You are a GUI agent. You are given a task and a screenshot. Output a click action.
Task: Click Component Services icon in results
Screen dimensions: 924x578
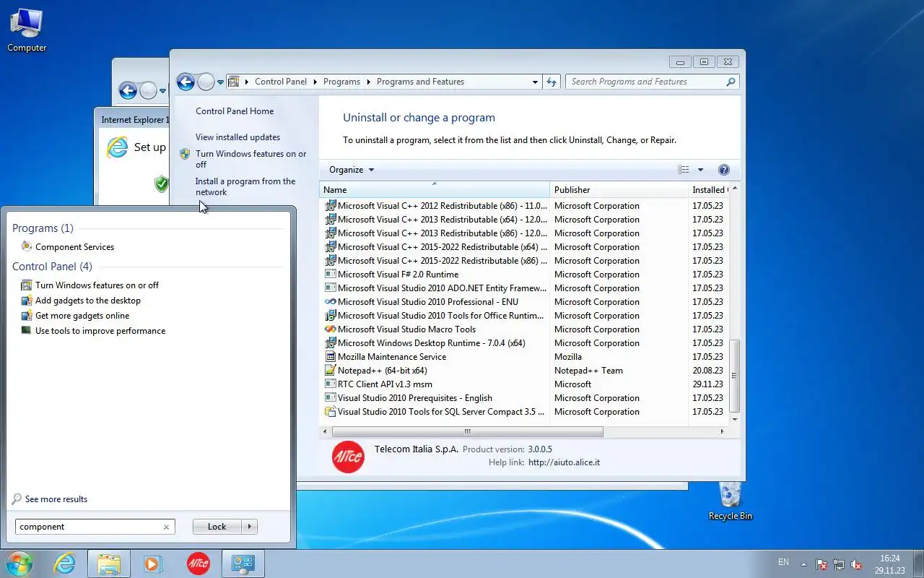(27, 246)
